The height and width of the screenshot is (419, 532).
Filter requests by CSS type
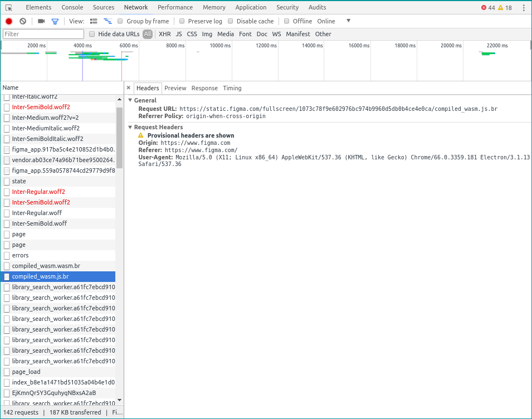pyautogui.click(x=192, y=34)
